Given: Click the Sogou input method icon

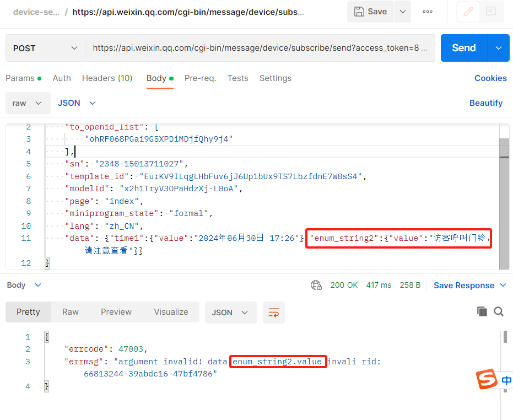Looking at the screenshot, I should (487, 379).
